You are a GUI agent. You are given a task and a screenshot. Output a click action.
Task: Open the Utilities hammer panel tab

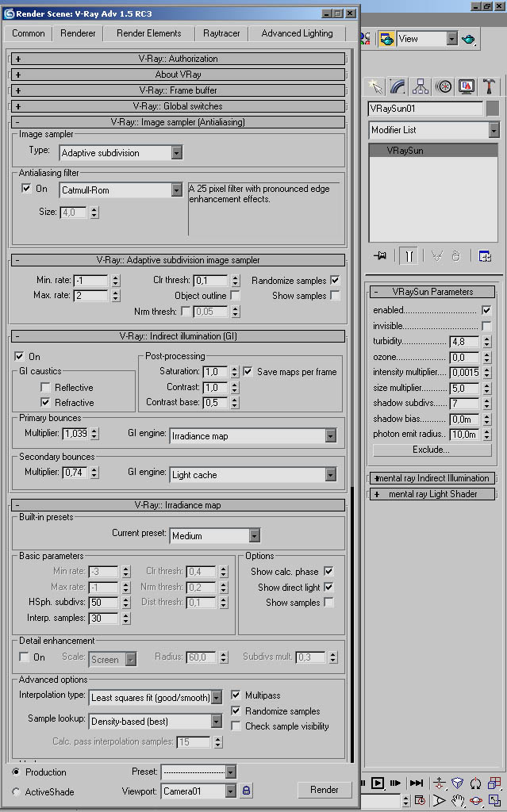(x=489, y=86)
